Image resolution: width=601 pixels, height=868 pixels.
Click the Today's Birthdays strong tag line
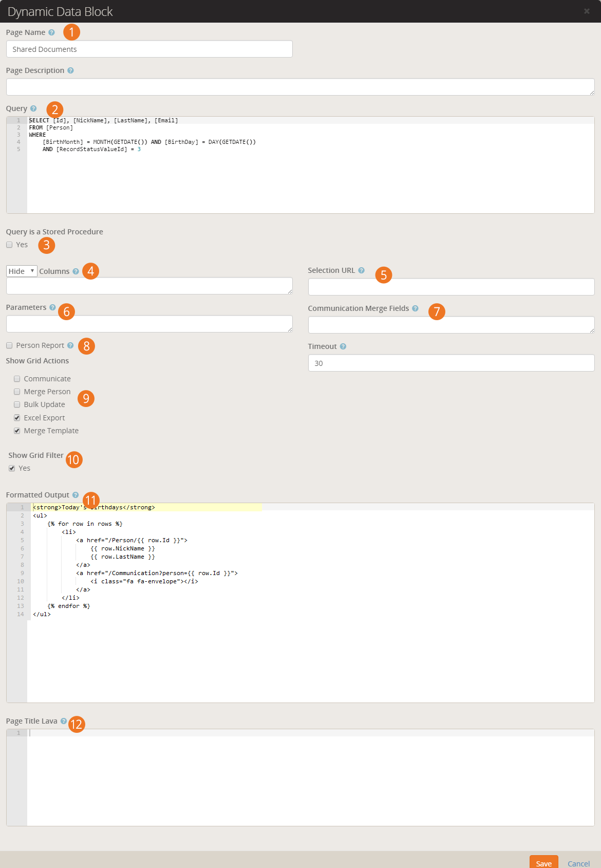(x=94, y=507)
